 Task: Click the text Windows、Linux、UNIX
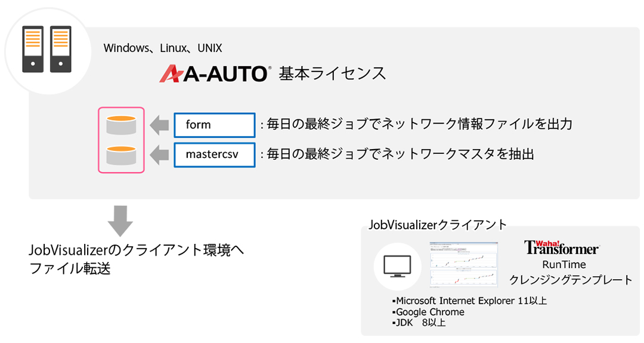click(163, 48)
